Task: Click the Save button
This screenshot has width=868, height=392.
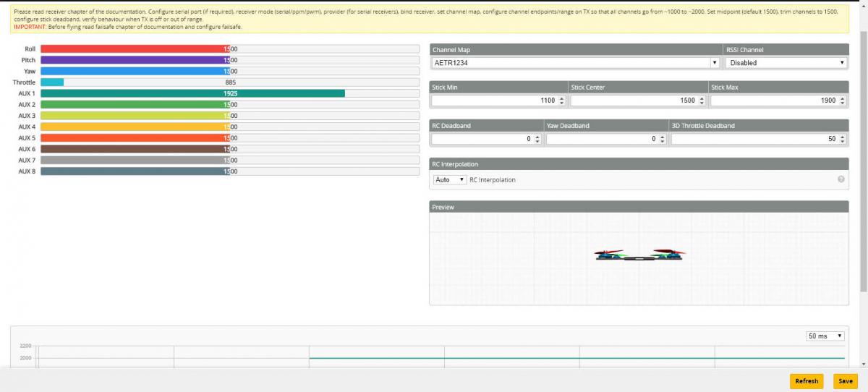Action: tap(843, 381)
